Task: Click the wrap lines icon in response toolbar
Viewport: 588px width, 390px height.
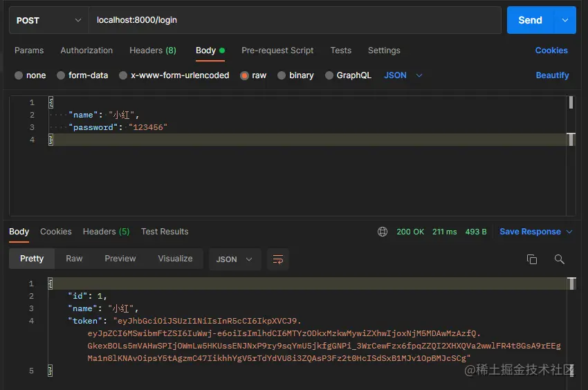Action: click(278, 259)
